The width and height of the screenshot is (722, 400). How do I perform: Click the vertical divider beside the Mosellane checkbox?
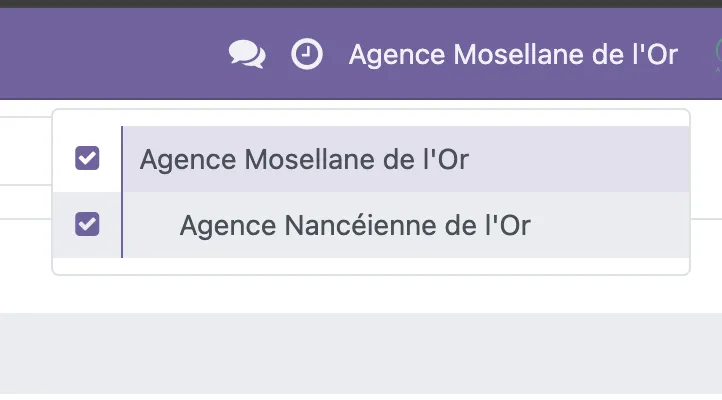click(x=122, y=159)
